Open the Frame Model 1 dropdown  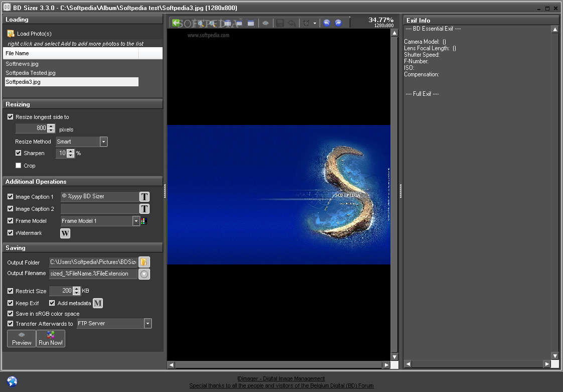(x=135, y=221)
